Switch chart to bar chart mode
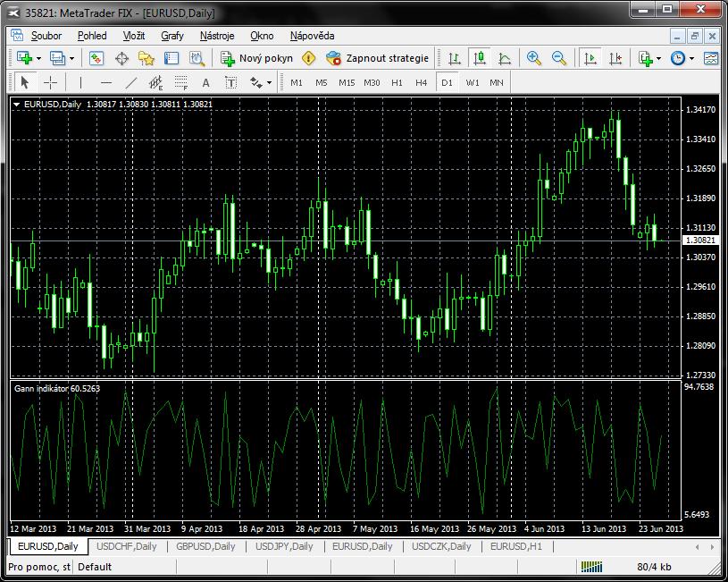This screenshot has width=728, height=582. click(454, 58)
